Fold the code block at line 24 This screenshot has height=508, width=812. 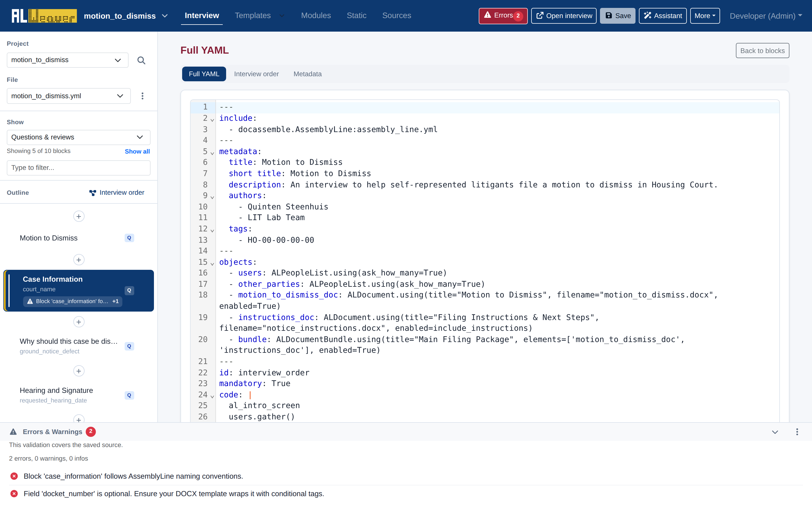point(212,397)
